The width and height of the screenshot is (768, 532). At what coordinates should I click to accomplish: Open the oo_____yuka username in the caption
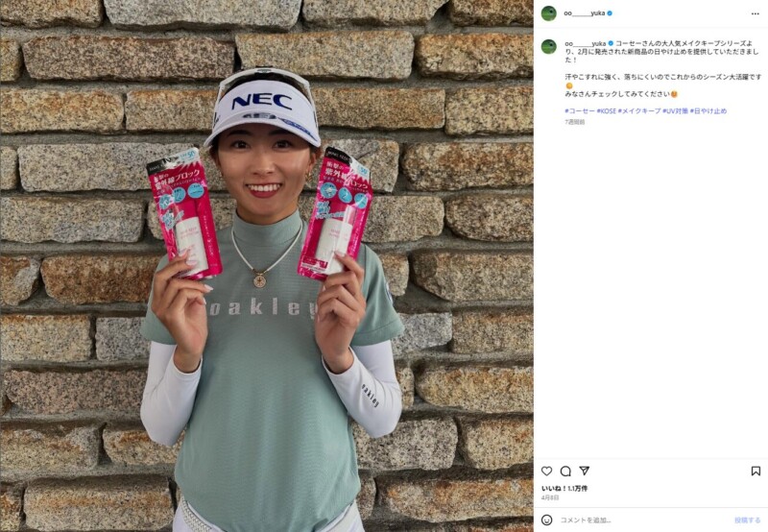586,43
